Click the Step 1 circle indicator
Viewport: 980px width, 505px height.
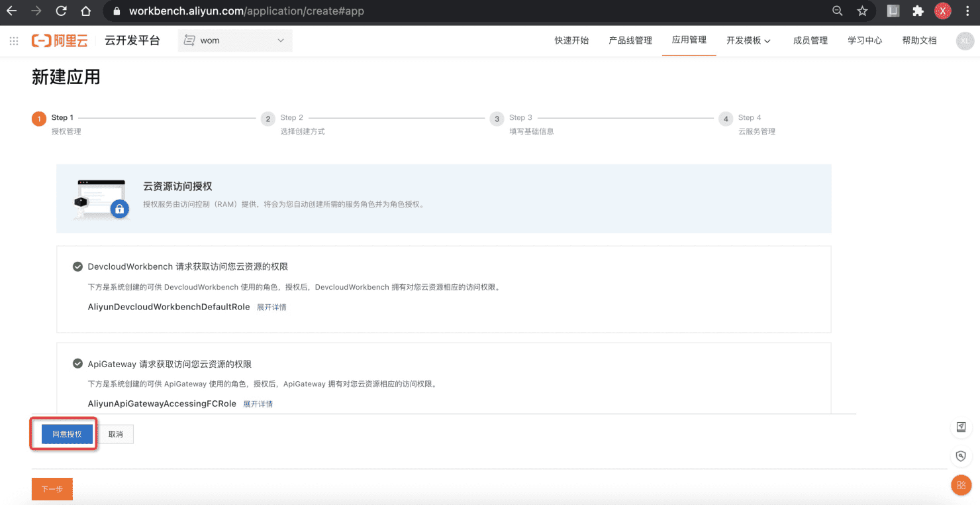click(x=39, y=119)
